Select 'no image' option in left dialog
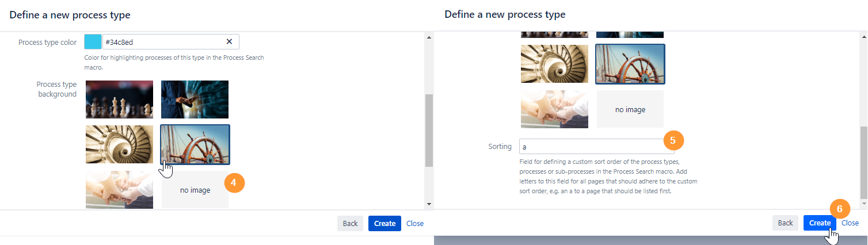Screen dimensions: 868x245 point(195,190)
